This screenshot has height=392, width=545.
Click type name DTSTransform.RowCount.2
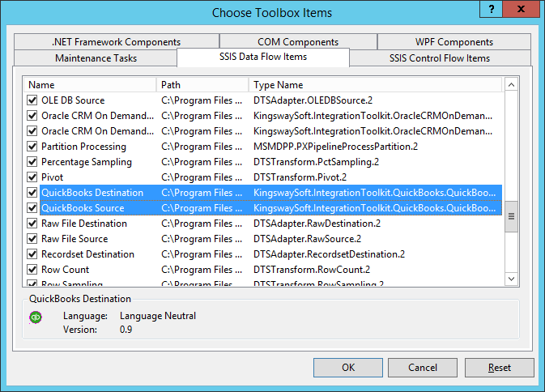coord(312,270)
